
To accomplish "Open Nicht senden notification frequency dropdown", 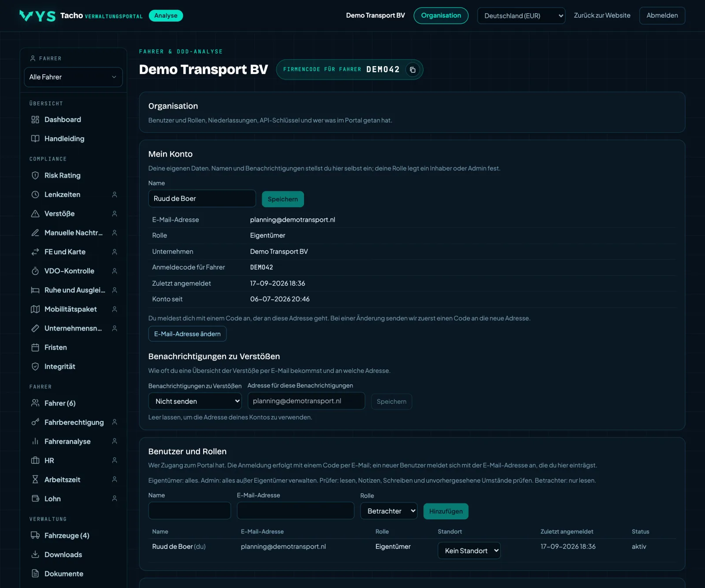I will (195, 401).
